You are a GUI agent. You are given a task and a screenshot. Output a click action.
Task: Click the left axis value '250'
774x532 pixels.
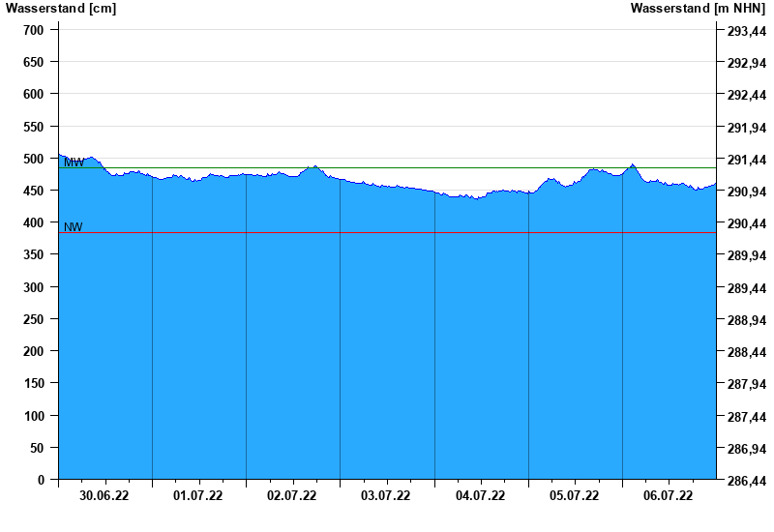click(x=34, y=319)
